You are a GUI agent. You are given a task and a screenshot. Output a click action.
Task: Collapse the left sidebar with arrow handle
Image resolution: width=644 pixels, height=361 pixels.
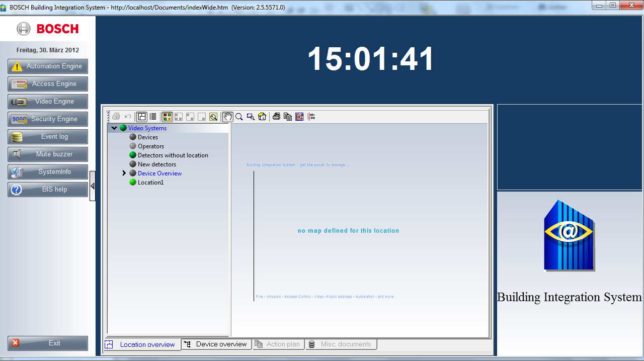[93, 186]
